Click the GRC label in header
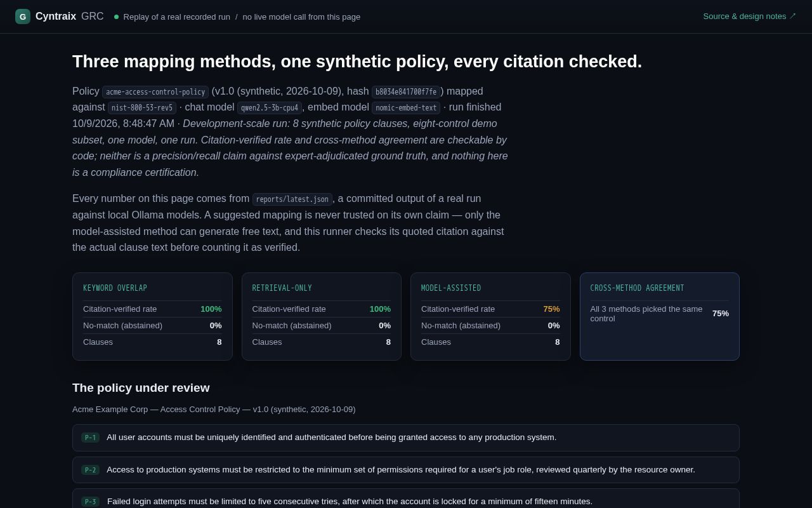Screen dimensions: 812x508 point(93,17)
